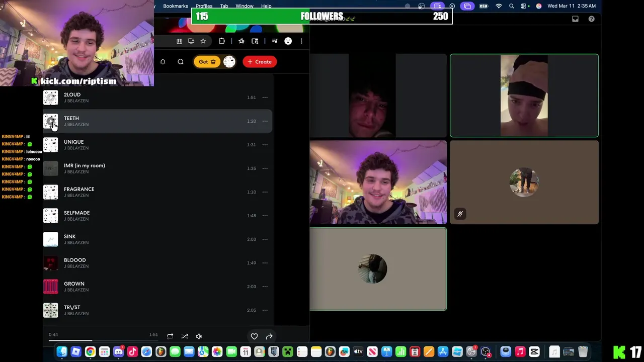Select the top right video call participant
The width and height of the screenshot is (644, 362).
524,96
